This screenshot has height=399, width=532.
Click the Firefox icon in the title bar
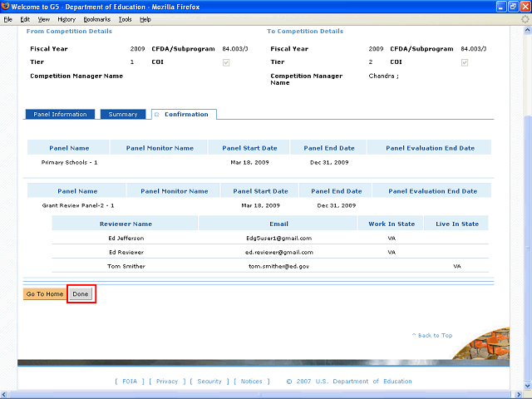point(6,6)
